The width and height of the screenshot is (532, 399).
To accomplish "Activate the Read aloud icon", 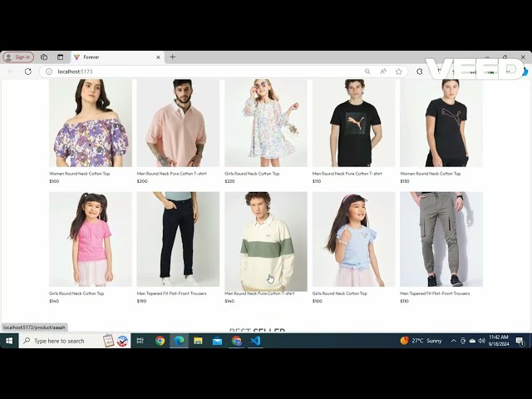I will pyautogui.click(x=383, y=71).
